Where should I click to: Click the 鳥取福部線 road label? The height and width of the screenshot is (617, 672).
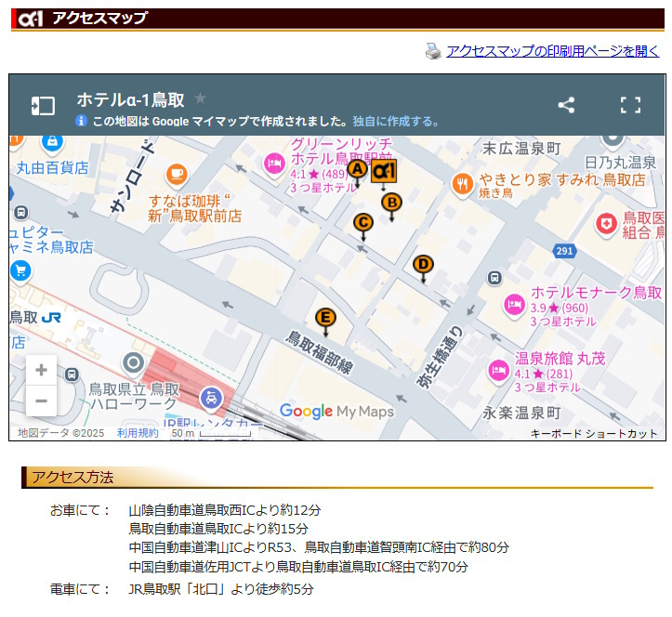(320, 352)
